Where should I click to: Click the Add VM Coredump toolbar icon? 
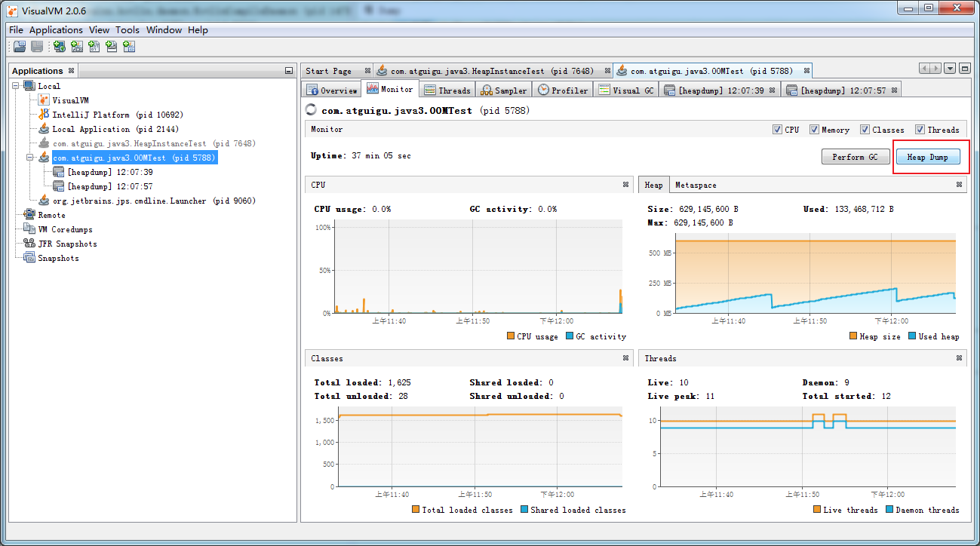(x=94, y=47)
